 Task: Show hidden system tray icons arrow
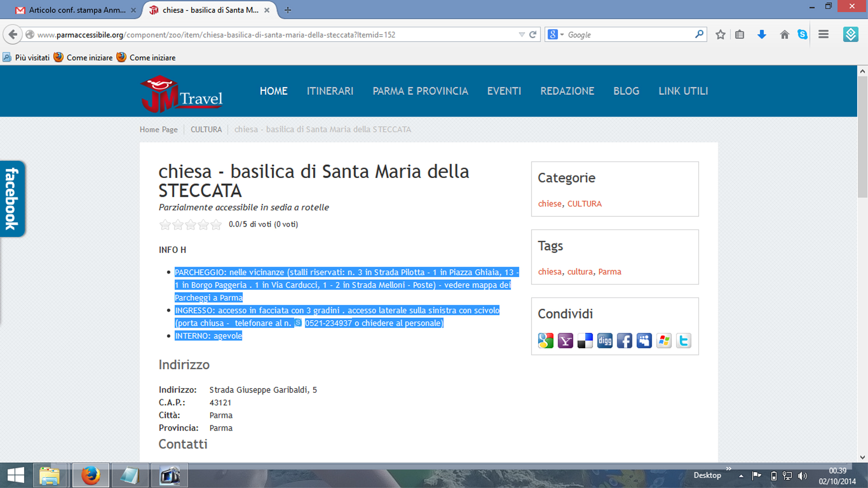pos(741,476)
